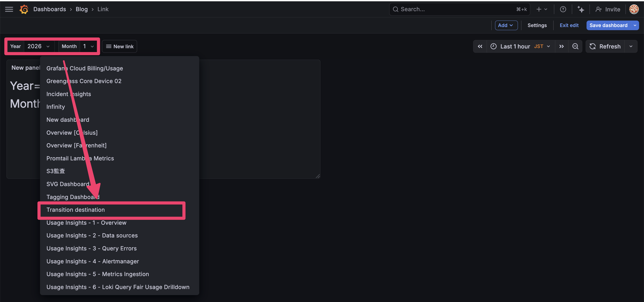
Task: Shift time range forward with double-right arrows
Action: click(x=561, y=46)
